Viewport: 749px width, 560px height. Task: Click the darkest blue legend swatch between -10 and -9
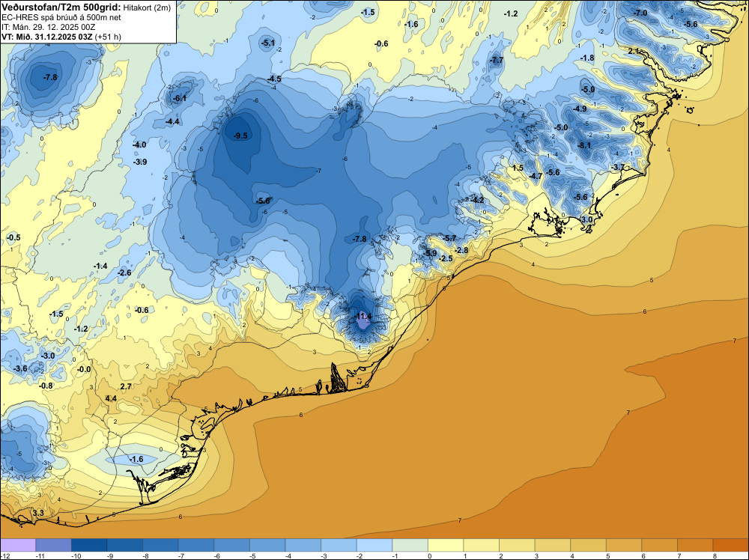click(x=89, y=545)
